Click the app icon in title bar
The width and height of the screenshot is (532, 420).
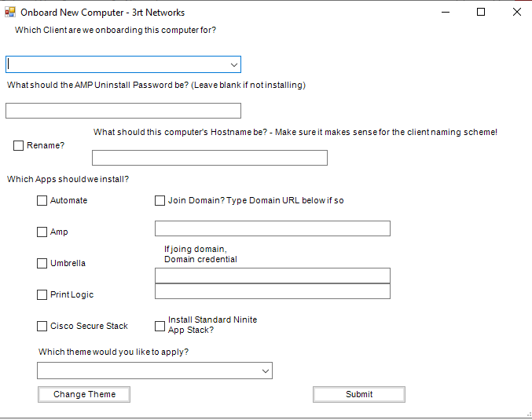coord(10,13)
